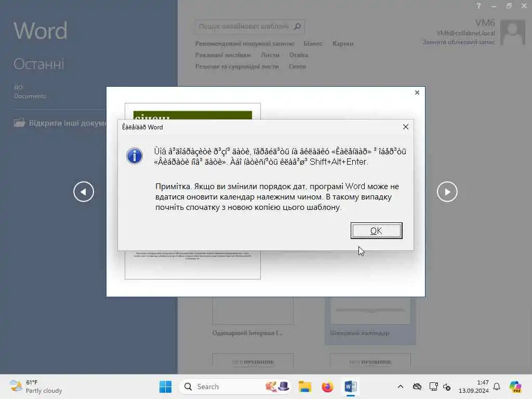
Task: Open the weather widget showing 61°F
Action: pyautogui.click(x=36, y=387)
